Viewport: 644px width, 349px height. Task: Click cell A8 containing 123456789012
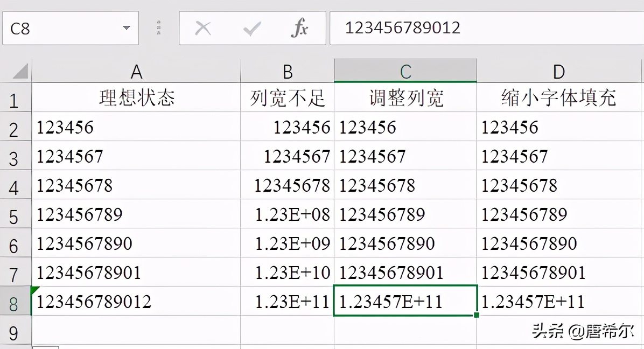coord(136,302)
